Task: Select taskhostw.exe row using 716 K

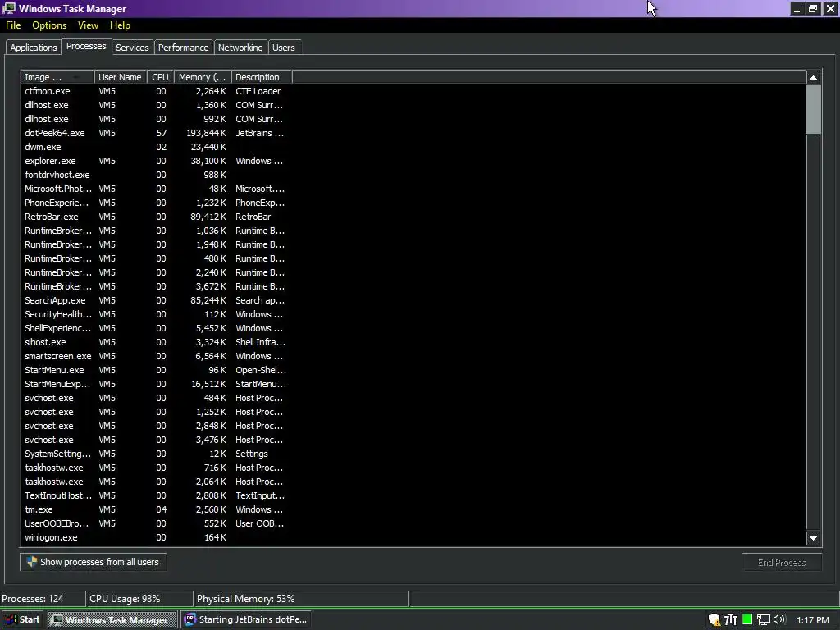Action: (155, 467)
